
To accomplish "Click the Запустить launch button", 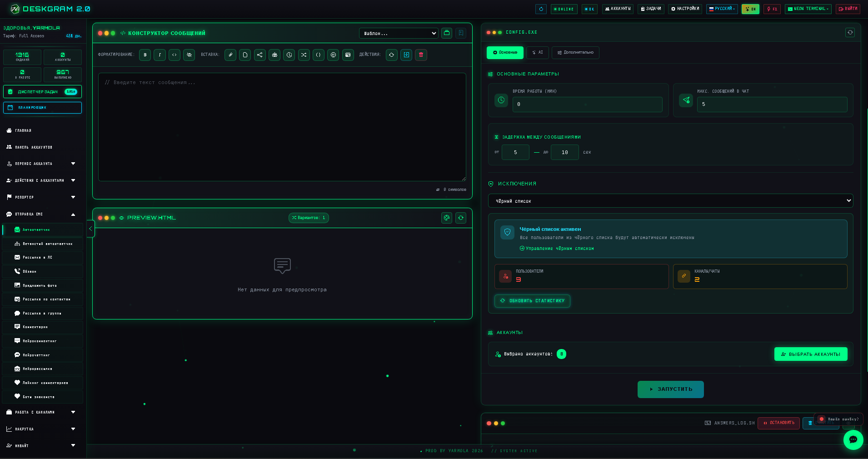I will pyautogui.click(x=670, y=389).
